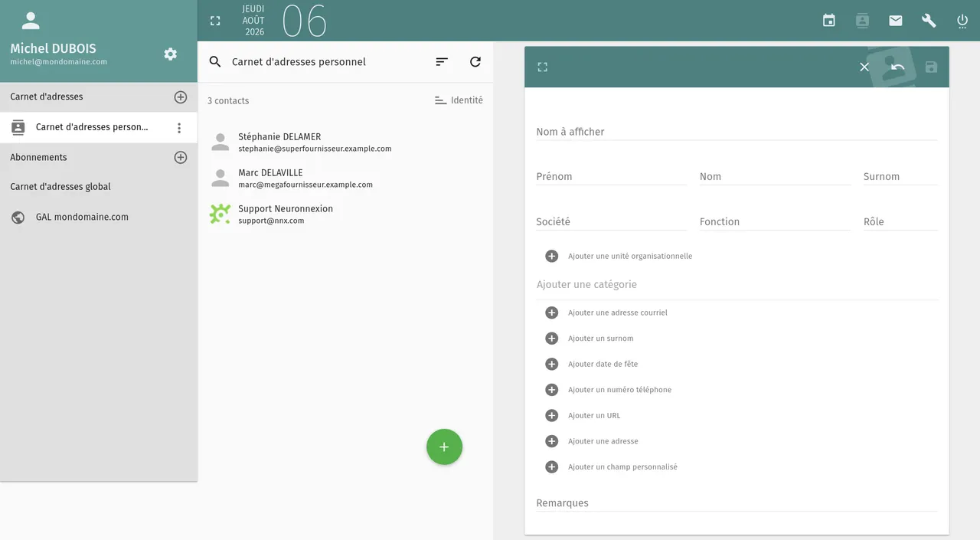
Task: Click the Rôle field
Action: pyautogui.click(x=900, y=221)
